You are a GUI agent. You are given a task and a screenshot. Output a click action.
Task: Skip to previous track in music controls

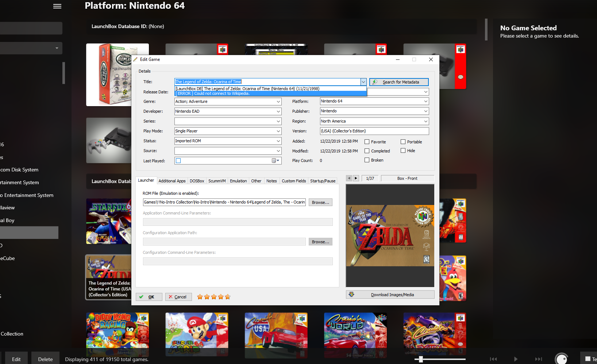click(x=493, y=359)
